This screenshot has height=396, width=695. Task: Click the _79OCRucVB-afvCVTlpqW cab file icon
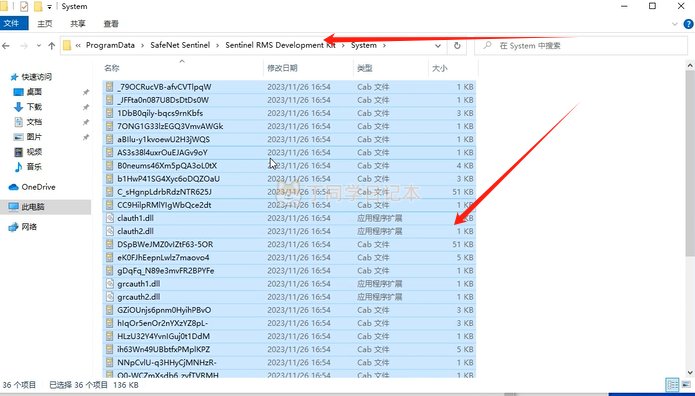click(109, 87)
